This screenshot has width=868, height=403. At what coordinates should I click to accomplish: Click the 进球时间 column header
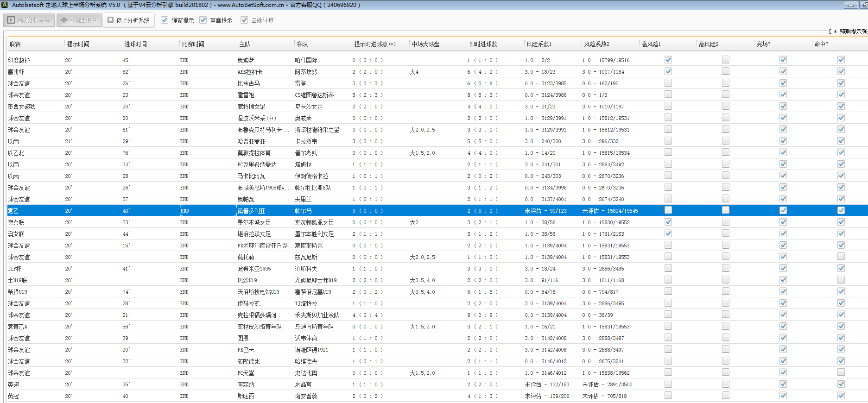pos(135,44)
